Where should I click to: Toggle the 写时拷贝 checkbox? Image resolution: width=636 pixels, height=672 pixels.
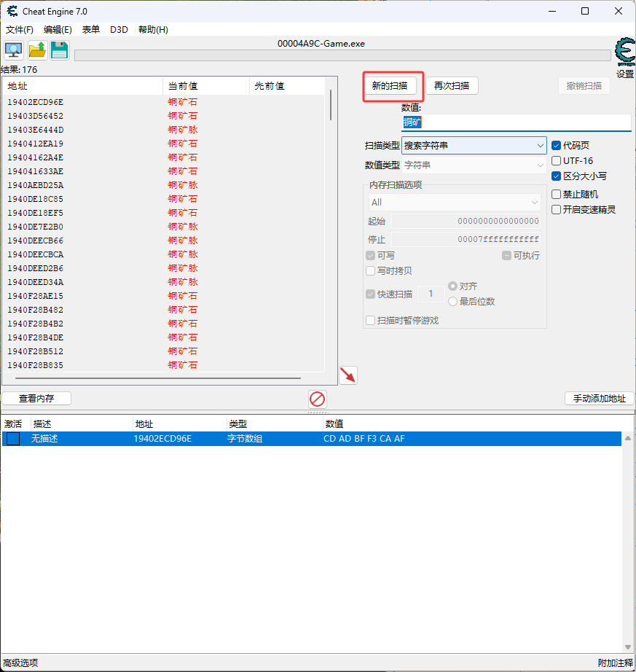pos(371,271)
